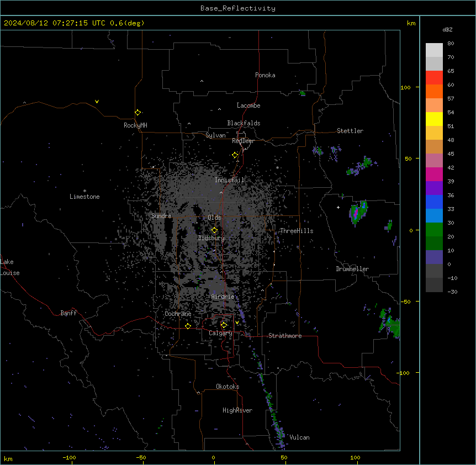Viewport: 476px width, 465px height.
Task: Select the Banff label
Action: [68, 313]
